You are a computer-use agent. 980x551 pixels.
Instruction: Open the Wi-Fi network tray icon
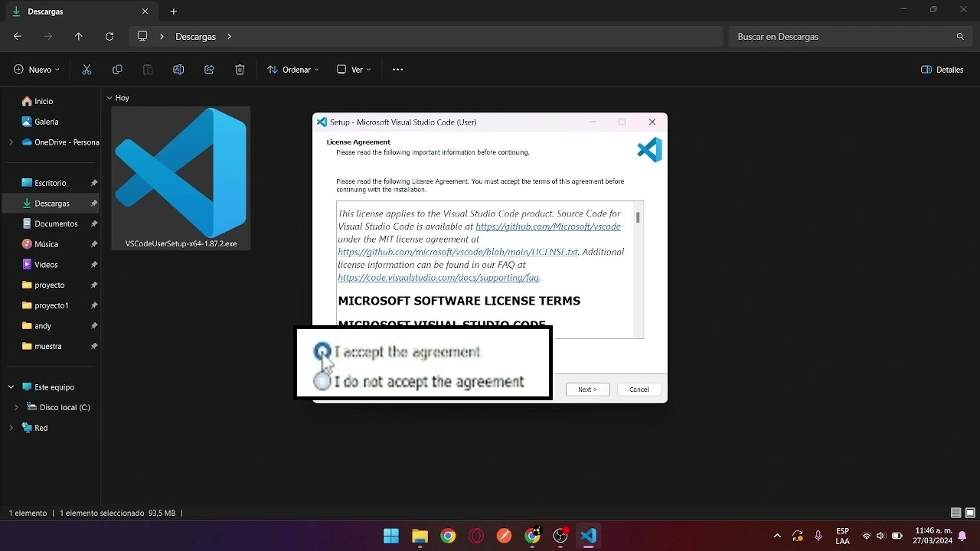[x=867, y=536]
